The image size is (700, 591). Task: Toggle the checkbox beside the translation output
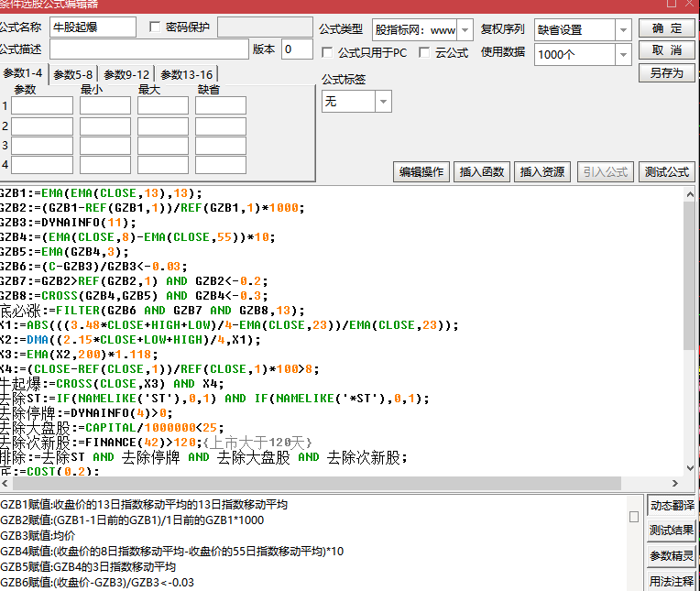633,517
